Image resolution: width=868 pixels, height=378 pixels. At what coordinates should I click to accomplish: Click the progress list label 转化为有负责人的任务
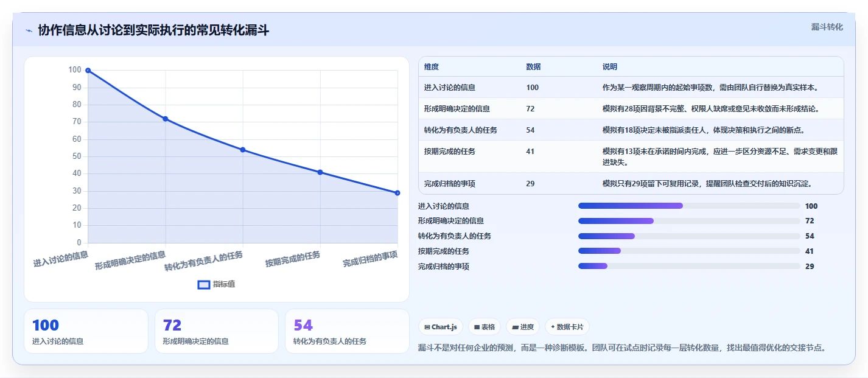click(455, 236)
